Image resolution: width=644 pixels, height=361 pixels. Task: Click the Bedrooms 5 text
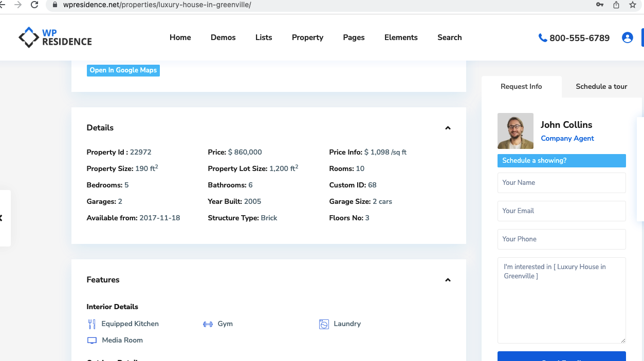(108, 185)
